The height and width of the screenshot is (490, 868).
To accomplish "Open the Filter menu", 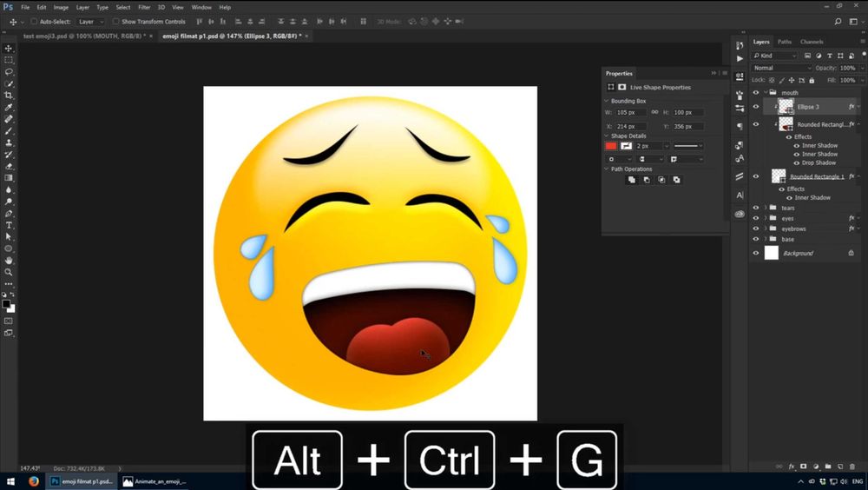I will point(144,7).
